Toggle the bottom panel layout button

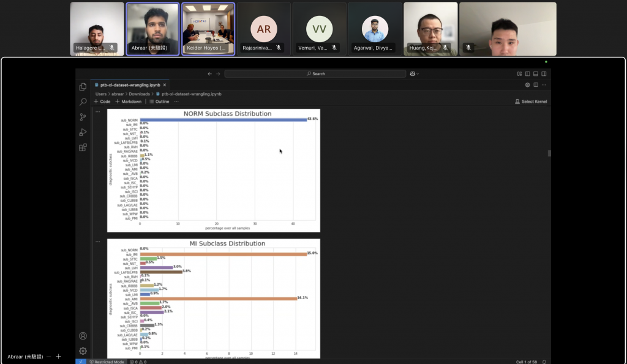coord(535,73)
